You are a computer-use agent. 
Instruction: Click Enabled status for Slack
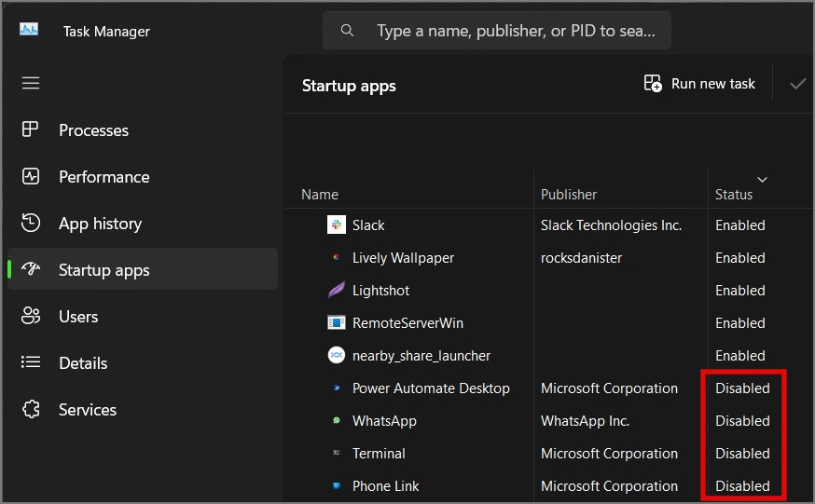pyautogui.click(x=740, y=225)
